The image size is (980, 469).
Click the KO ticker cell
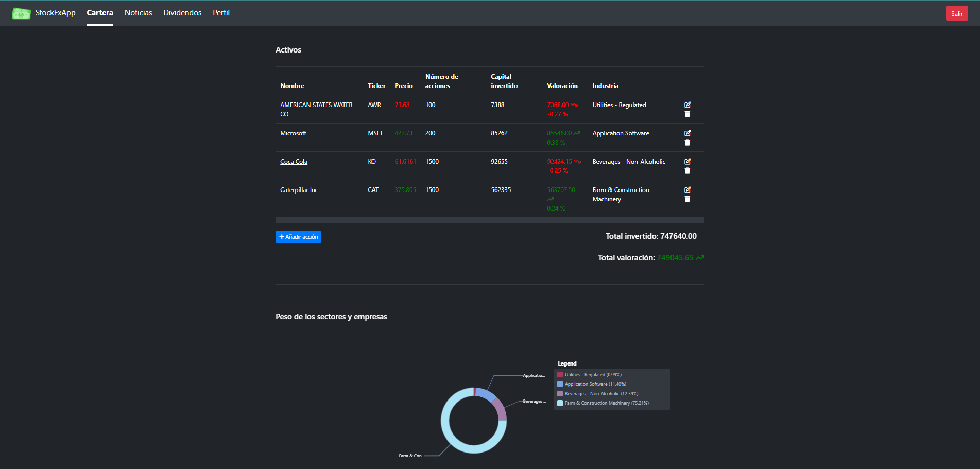click(372, 162)
